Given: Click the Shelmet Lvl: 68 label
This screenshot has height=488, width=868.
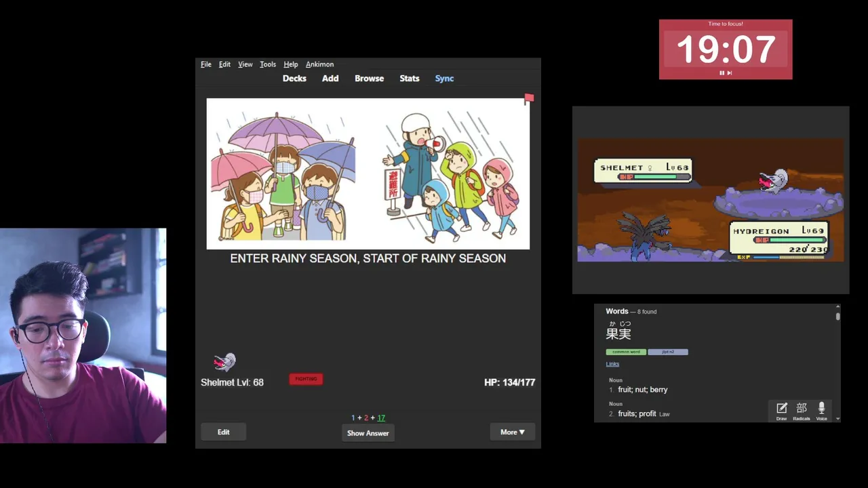Looking at the screenshot, I should (x=232, y=382).
